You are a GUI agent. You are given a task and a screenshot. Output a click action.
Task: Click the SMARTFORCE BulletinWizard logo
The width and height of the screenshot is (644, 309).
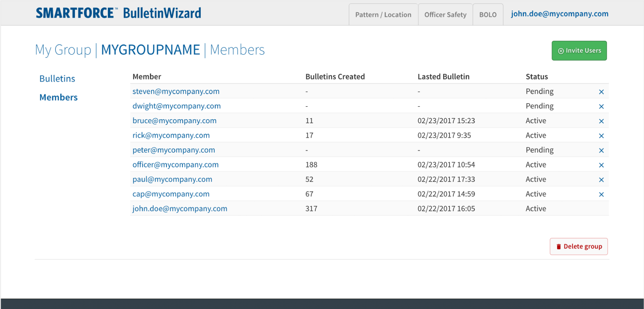[118, 13]
